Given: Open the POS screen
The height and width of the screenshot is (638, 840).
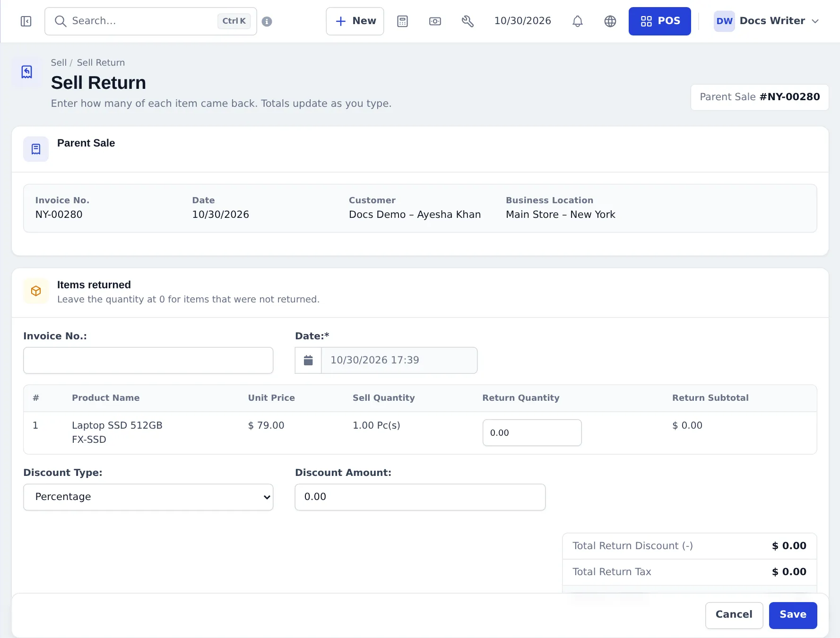Looking at the screenshot, I should (x=659, y=21).
